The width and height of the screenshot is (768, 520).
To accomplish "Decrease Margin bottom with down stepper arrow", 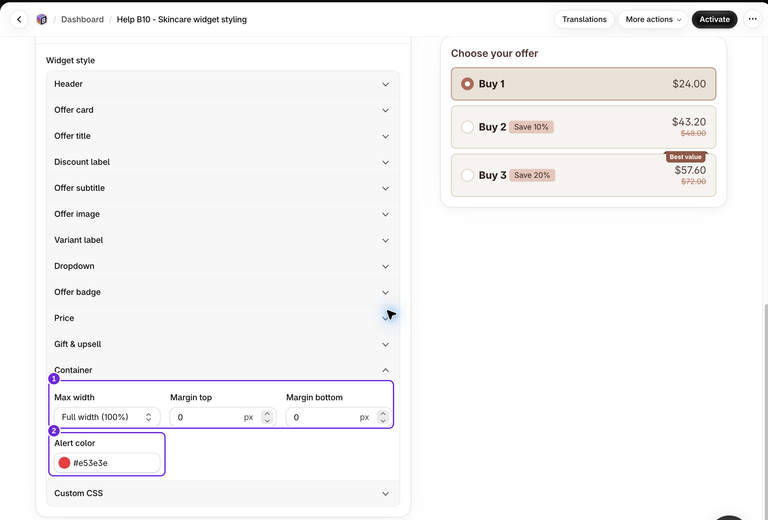I will point(383,421).
